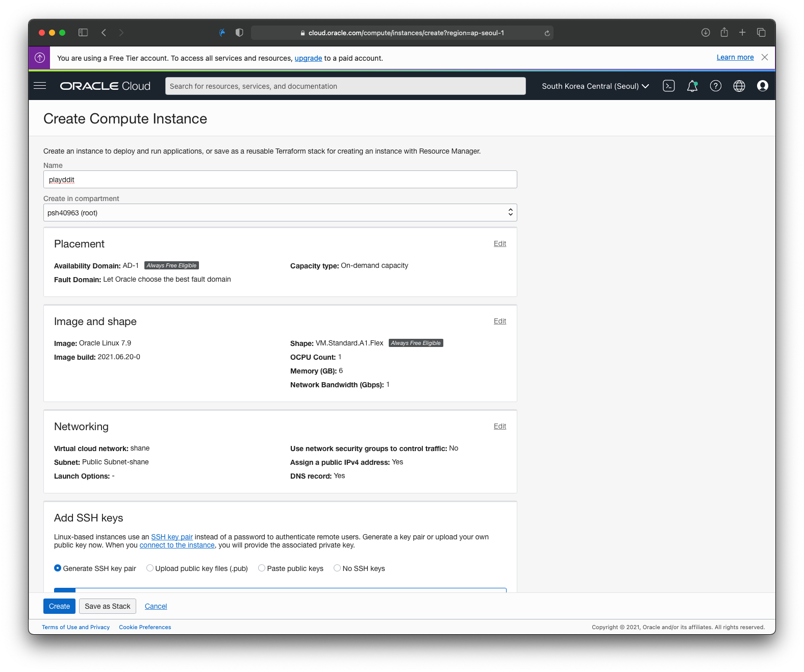Show the Safari tab overview icon
The height and width of the screenshot is (672, 804).
point(761,33)
